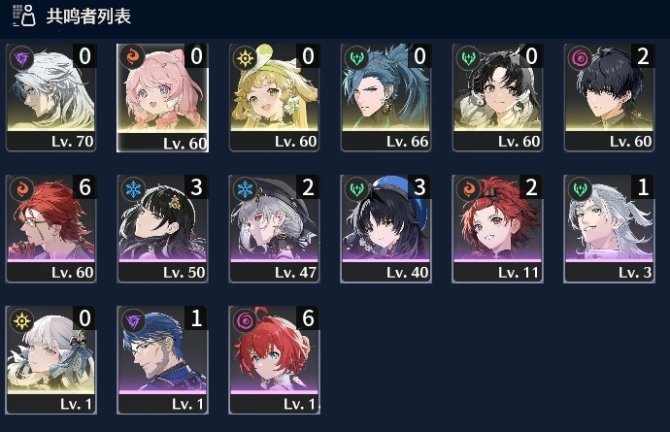Select the grey-haired Lv. 47 character card
This screenshot has width=670, height=432.
click(x=274, y=229)
